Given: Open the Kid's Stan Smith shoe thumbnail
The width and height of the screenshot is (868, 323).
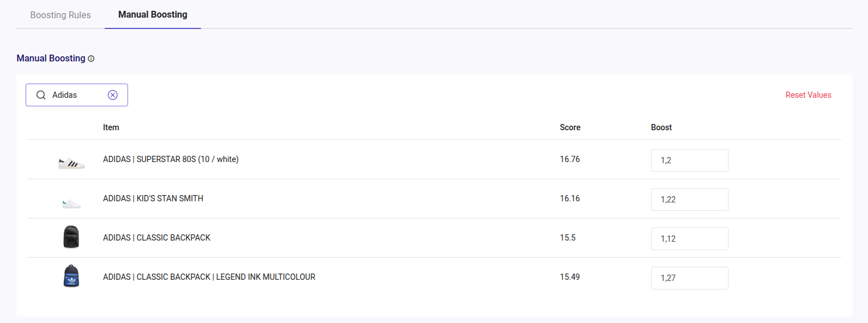Looking at the screenshot, I should 71,202.
